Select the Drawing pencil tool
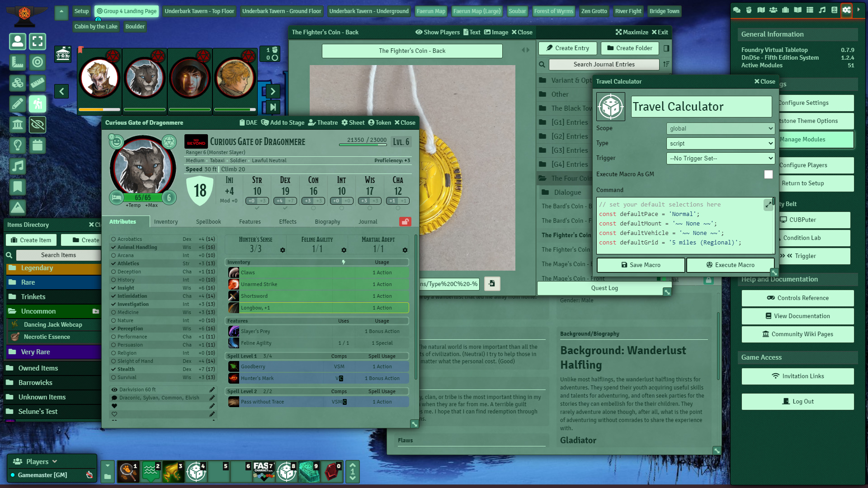 tap(18, 104)
